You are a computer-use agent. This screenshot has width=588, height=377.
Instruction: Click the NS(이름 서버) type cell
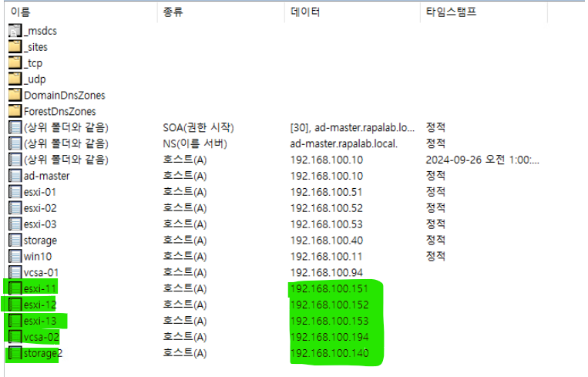pos(195,143)
